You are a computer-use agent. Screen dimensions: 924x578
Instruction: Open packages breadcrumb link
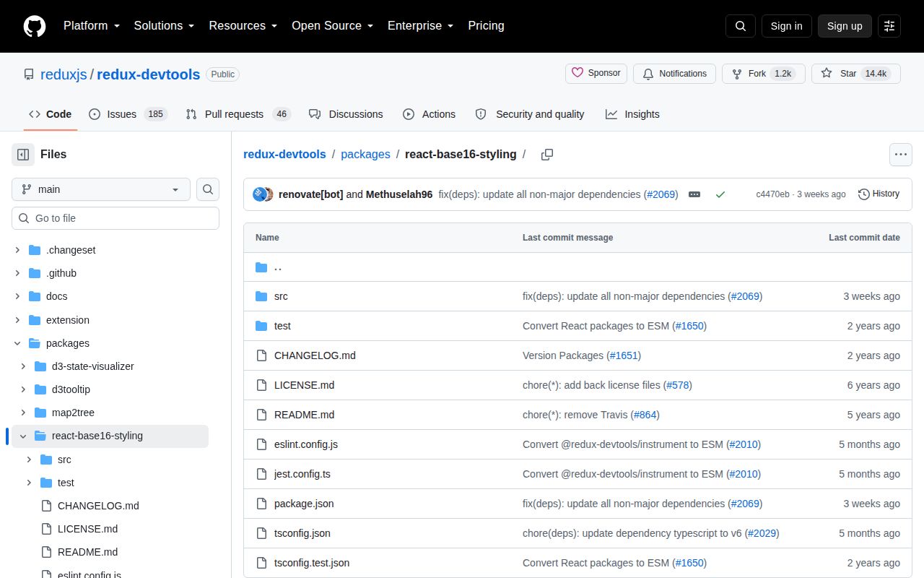pyautogui.click(x=365, y=154)
